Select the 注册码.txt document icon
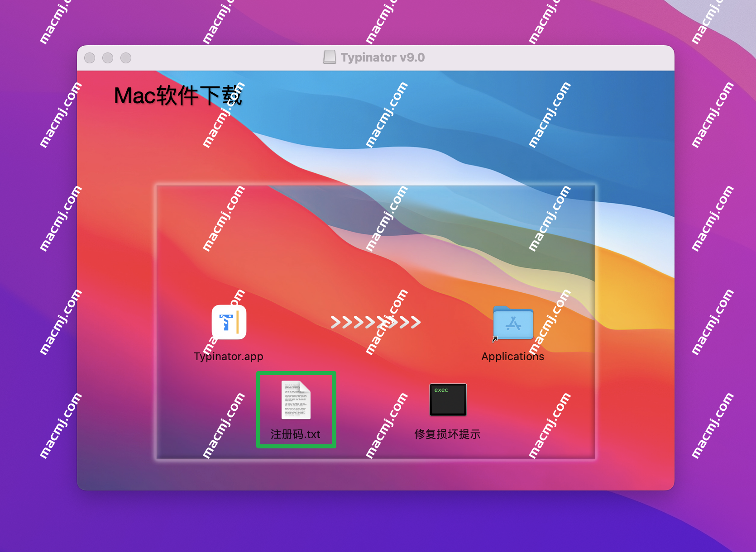The image size is (756, 552). point(296,400)
